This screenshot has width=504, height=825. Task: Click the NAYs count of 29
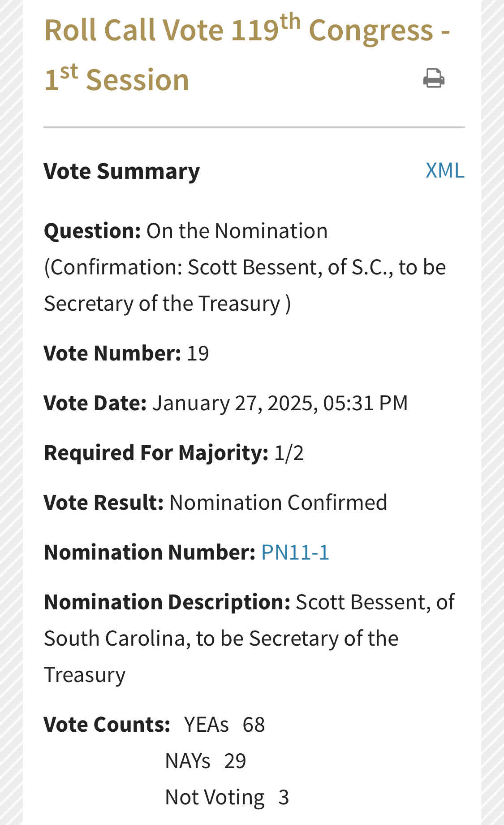pos(235,761)
